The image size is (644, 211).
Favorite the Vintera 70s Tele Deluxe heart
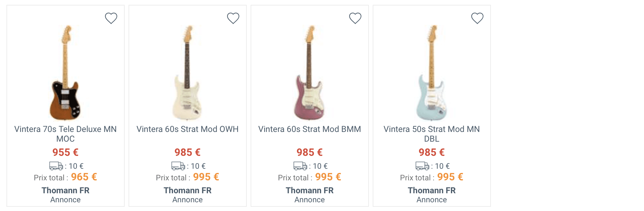point(111,18)
